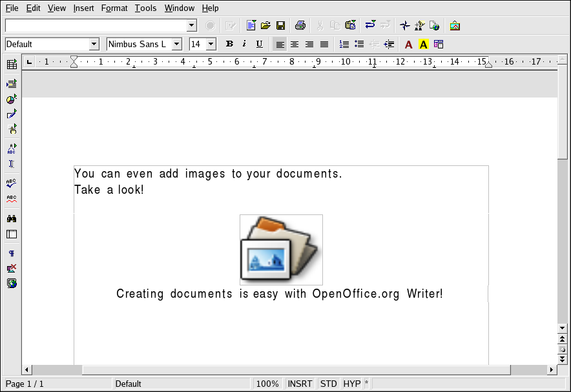Print the document using the printer icon

coord(300,26)
